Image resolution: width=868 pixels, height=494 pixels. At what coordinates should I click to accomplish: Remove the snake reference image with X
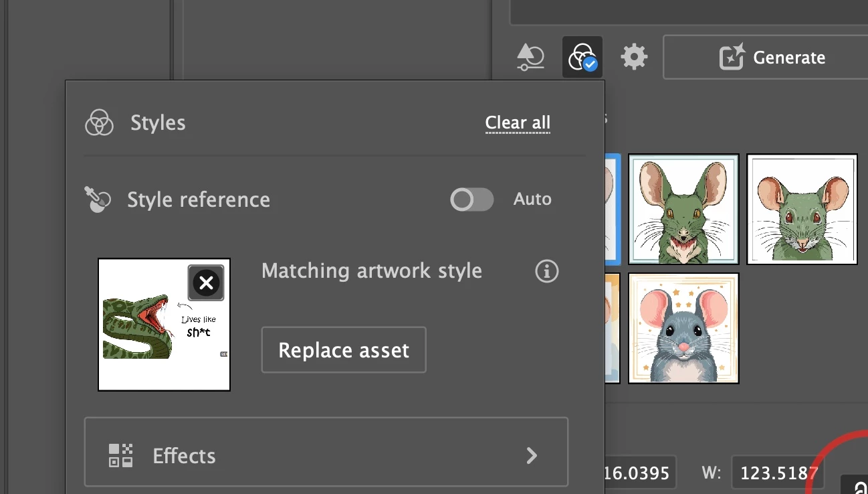pyautogui.click(x=206, y=283)
